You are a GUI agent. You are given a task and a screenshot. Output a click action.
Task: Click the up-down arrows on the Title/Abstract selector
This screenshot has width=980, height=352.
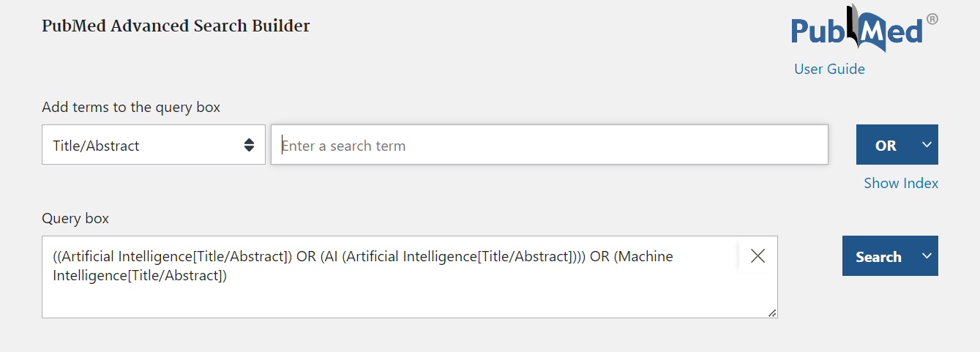249,145
